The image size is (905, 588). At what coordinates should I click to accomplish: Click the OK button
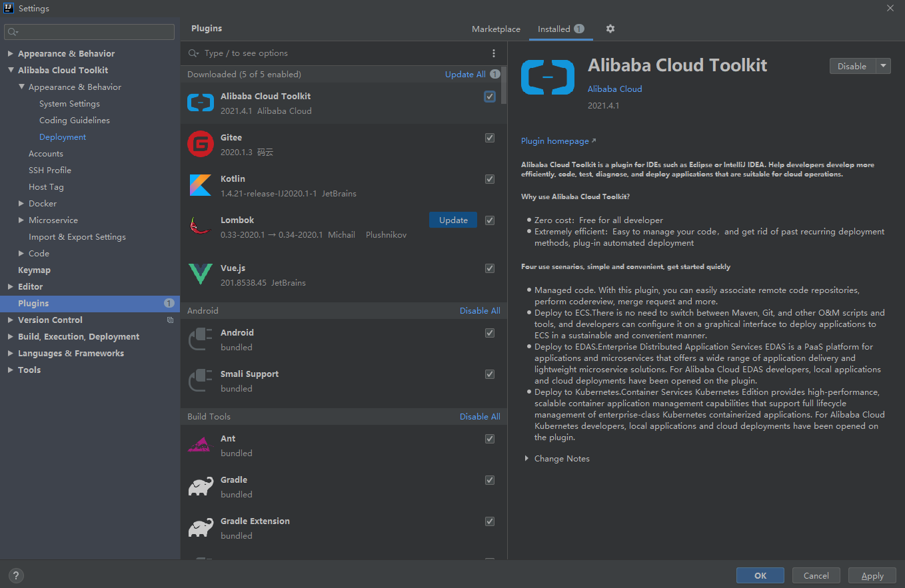[760, 576]
